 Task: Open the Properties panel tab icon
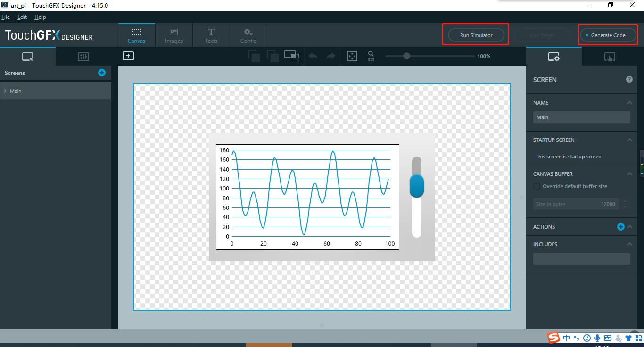click(553, 57)
